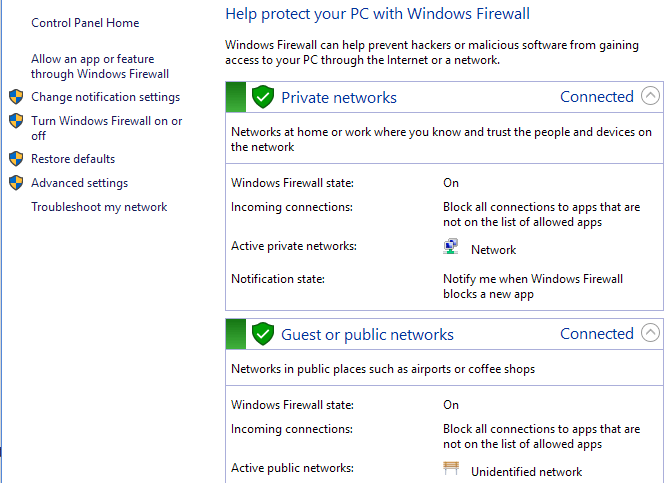The height and width of the screenshot is (483, 672).
Task: Click the shield icon beside Change notification settings
Action: coord(15,97)
